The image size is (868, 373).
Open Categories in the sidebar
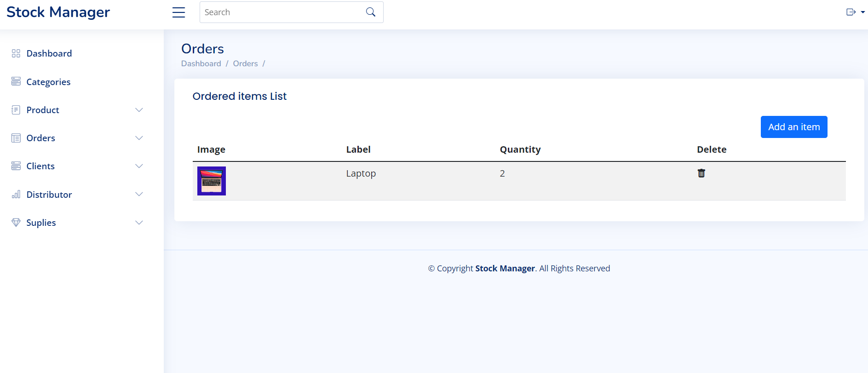tap(48, 82)
